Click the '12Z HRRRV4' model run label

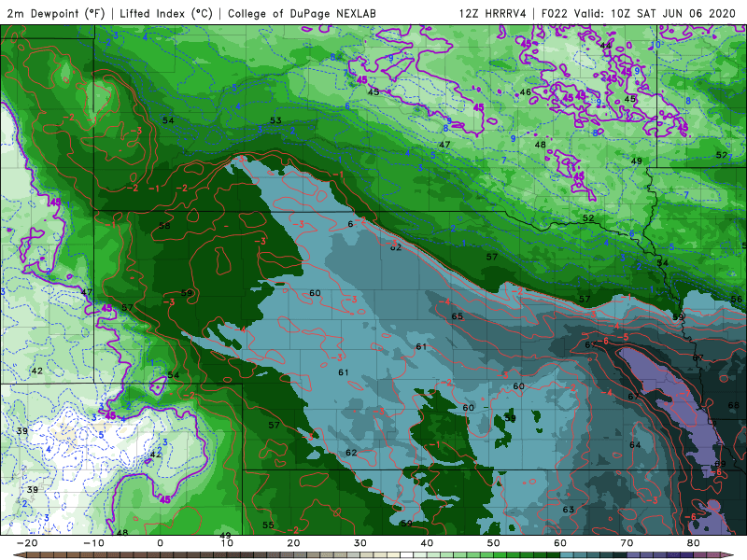493,13
